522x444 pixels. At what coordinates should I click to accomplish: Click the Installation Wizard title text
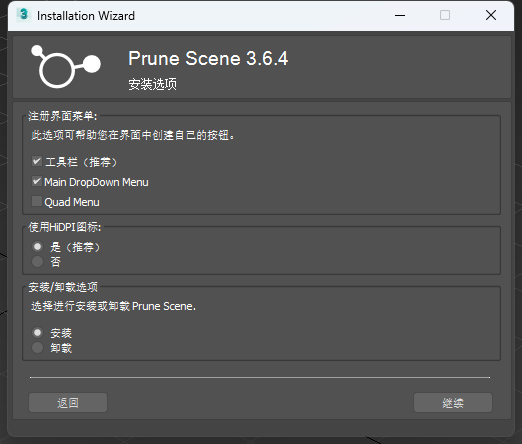pos(86,16)
